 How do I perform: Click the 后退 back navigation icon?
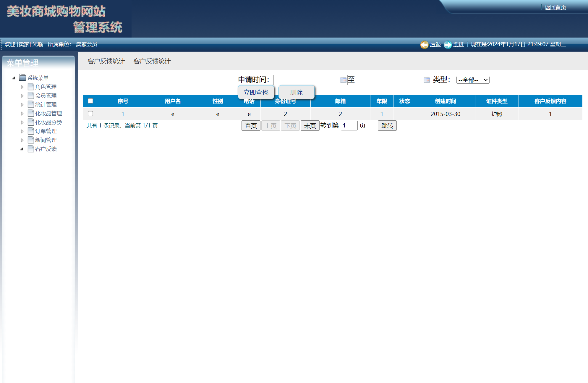[425, 44]
